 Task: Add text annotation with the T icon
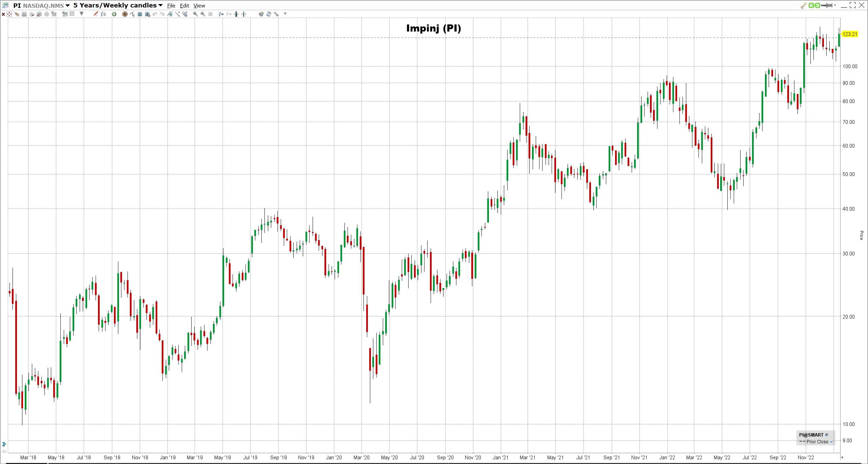tap(140, 14)
